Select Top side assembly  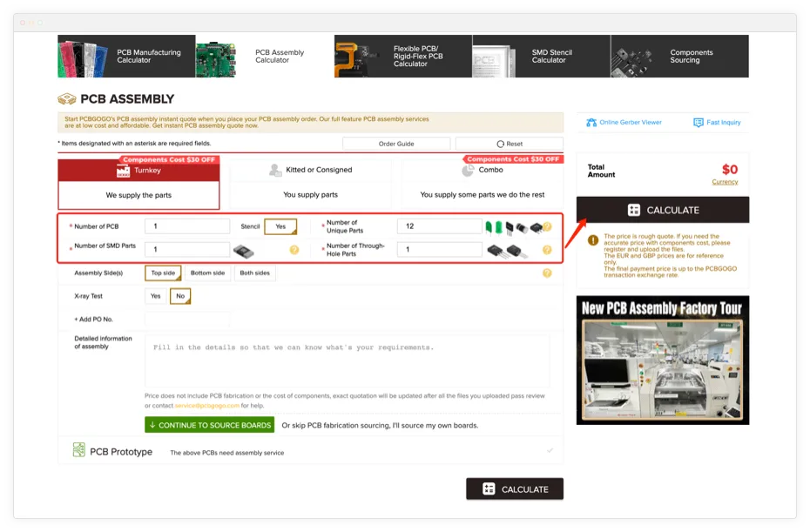tap(163, 273)
